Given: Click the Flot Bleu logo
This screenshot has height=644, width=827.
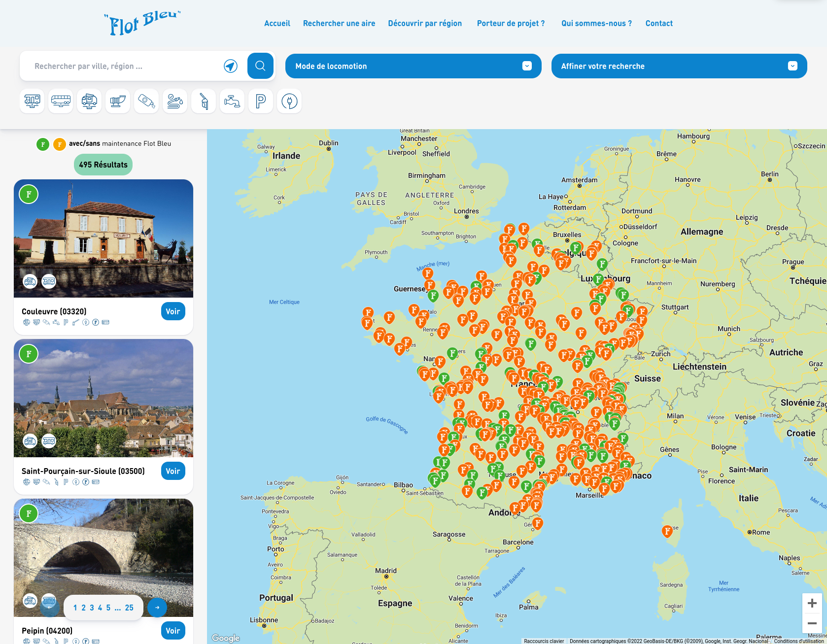Looking at the screenshot, I should click(142, 23).
